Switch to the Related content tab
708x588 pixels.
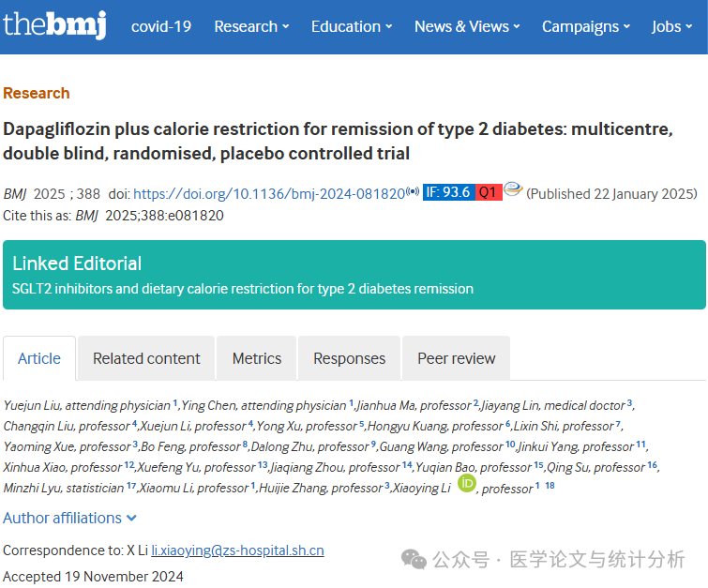pos(146,358)
